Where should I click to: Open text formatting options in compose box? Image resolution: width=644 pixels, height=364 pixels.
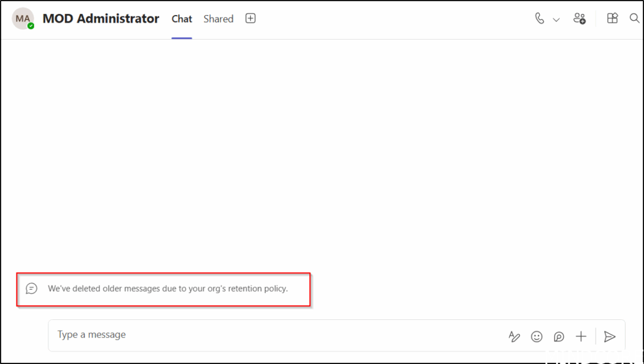pyautogui.click(x=514, y=336)
